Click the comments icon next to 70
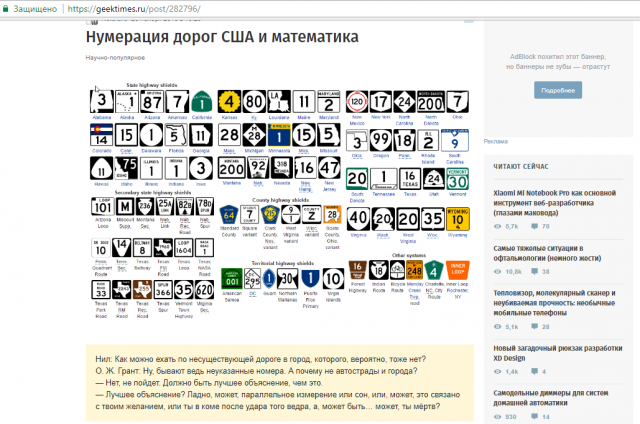 click(x=534, y=226)
